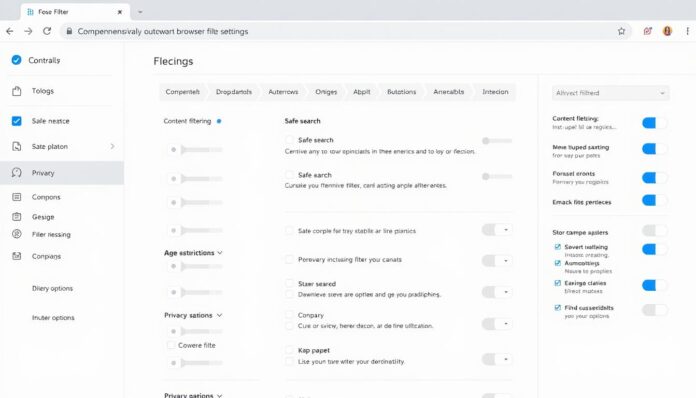Screen dimensions: 696x398
Task: Uncheck the Sovert nalteing checkbox
Action: pyautogui.click(x=558, y=247)
